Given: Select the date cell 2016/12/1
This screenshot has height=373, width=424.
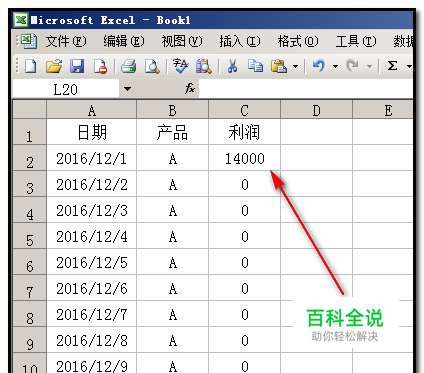Looking at the screenshot, I should 92,158.
